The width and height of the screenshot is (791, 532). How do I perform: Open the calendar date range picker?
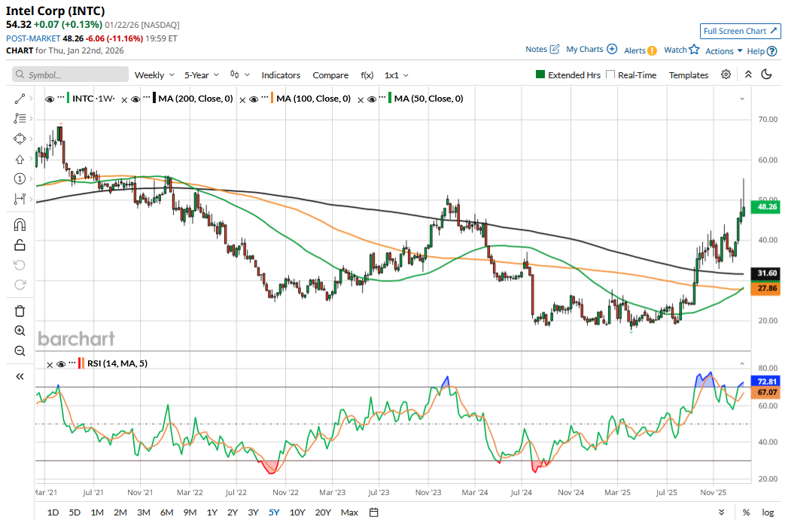tap(373, 512)
